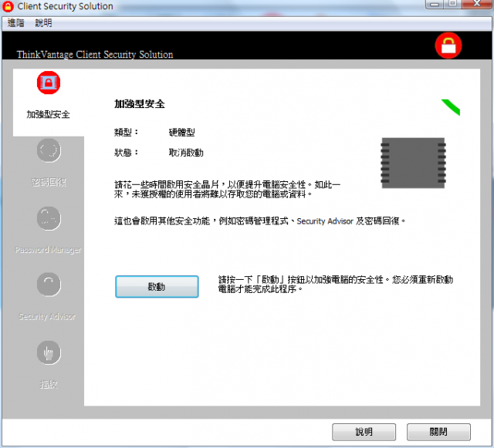Click the Security Advisor sidebar label

point(47,316)
